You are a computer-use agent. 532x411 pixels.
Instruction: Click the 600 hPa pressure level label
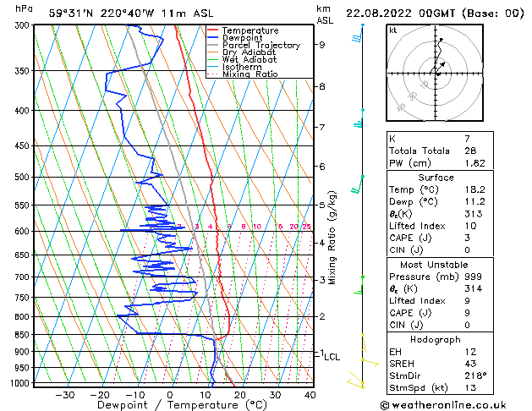tap(24, 231)
